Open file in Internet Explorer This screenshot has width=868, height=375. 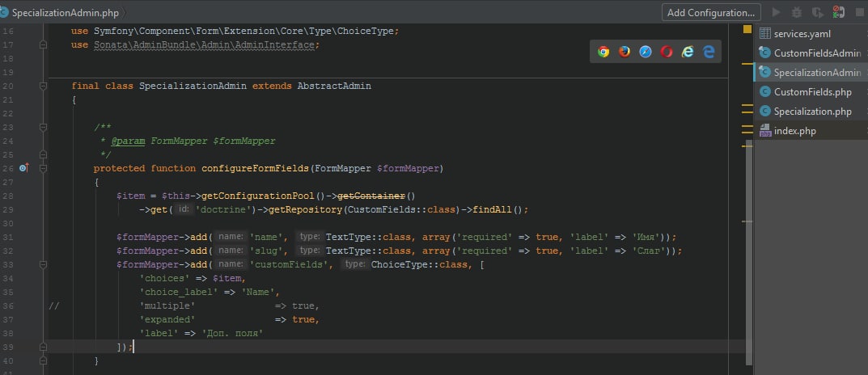coord(688,52)
